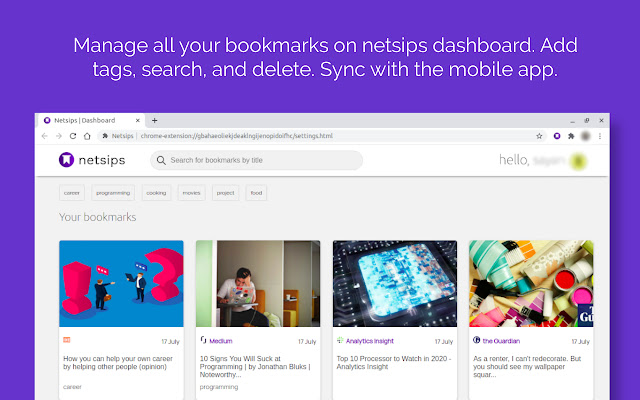Click the Netsips extension icon in toolbar
The height and width of the screenshot is (400, 640).
pyautogui.click(x=556, y=136)
